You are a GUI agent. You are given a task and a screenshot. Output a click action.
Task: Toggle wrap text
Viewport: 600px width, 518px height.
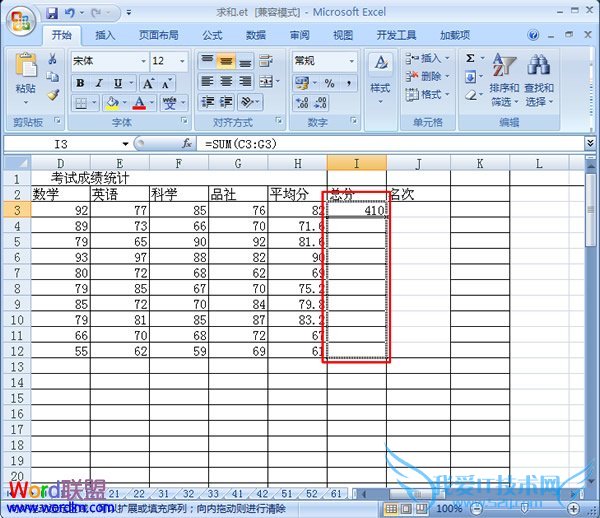point(265,61)
